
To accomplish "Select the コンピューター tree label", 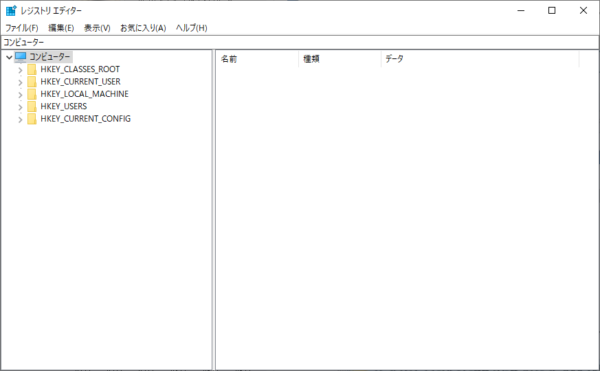I will click(50, 57).
